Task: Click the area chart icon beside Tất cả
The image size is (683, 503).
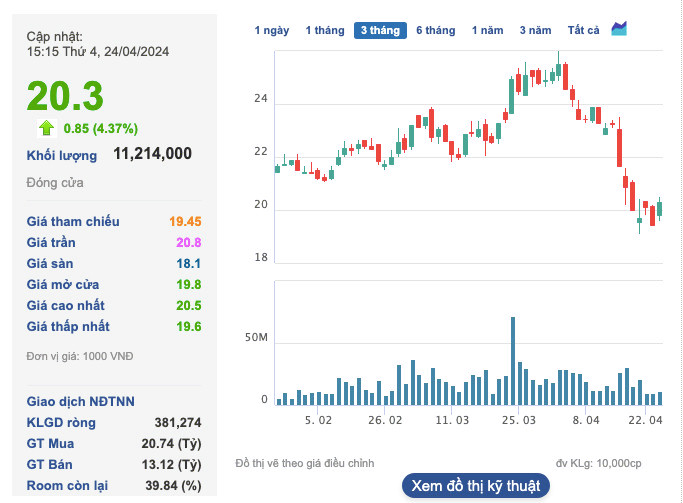Action: click(619, 29)
